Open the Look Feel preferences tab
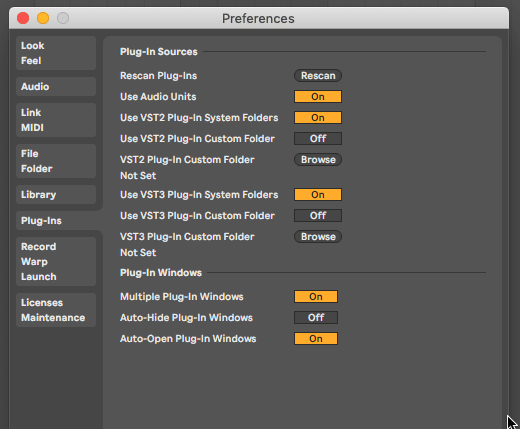520x429 pixels. [x=56, y=53]
